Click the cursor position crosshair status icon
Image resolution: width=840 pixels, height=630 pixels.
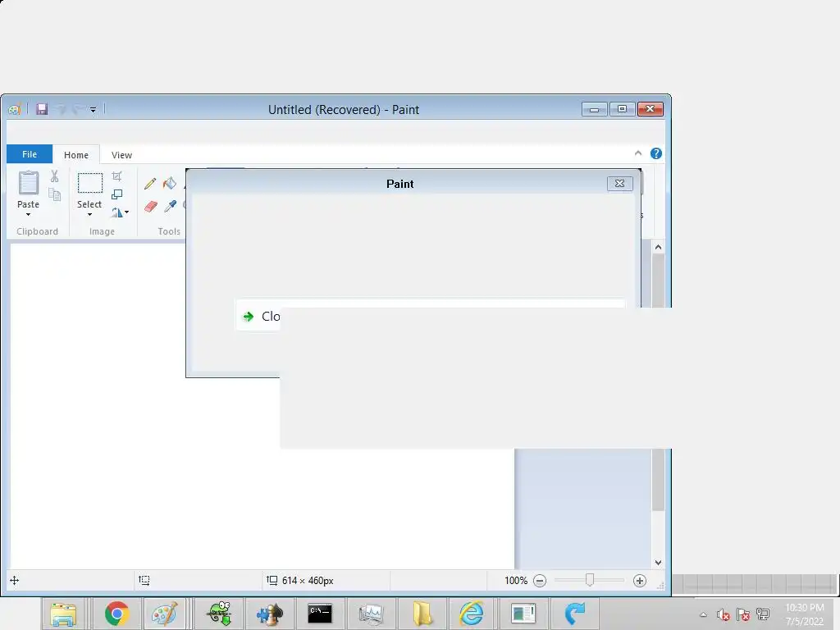click(x=15, y=580)
